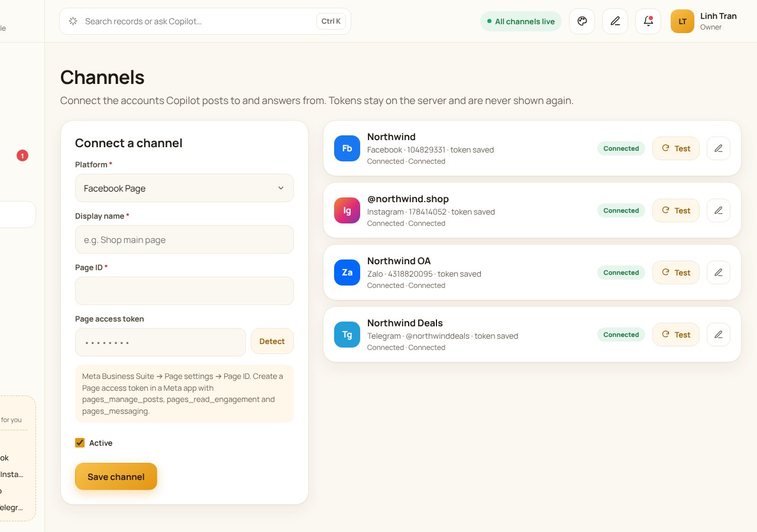Click the Tg icon for Northwind Deals
Screen dimensions: 757x532
point(347,335)
